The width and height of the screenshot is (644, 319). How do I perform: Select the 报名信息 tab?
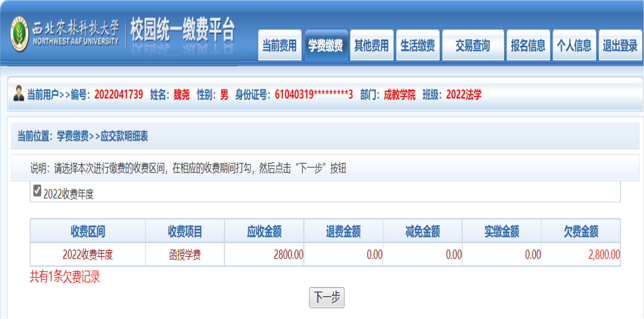pyautogui.click(x=528, y=46)
